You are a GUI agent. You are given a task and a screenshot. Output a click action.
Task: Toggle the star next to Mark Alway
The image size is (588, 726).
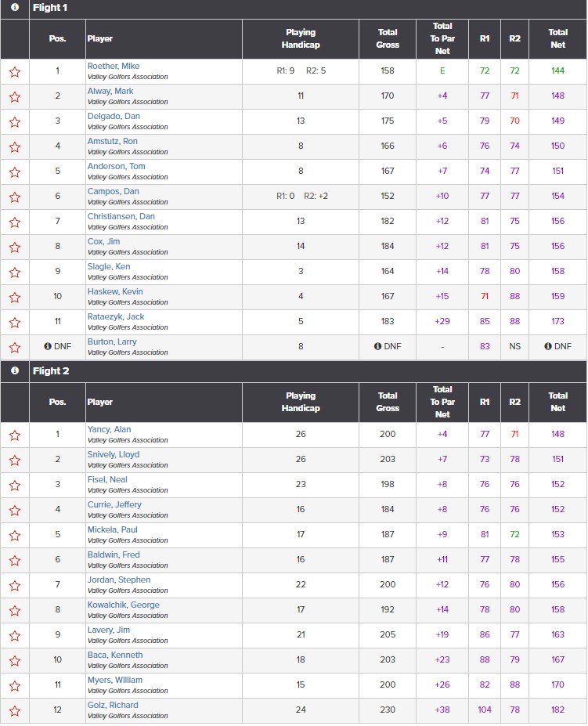15,97
